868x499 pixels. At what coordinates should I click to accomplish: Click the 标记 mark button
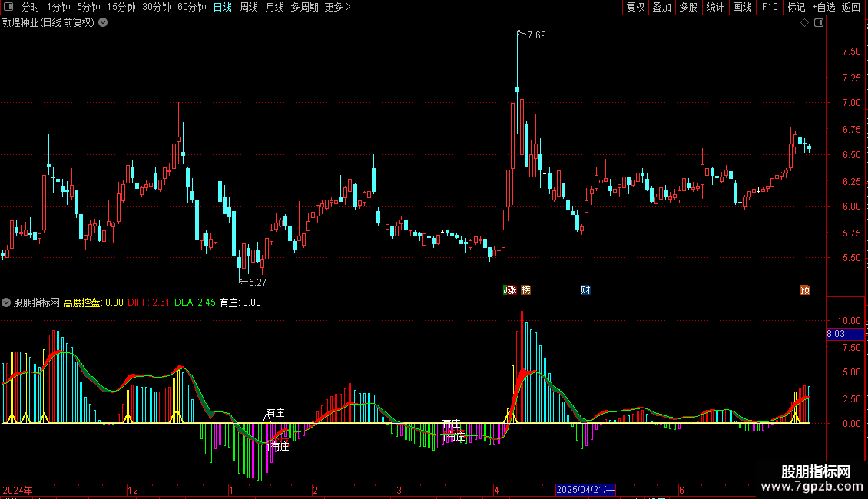tap(796, 7)
